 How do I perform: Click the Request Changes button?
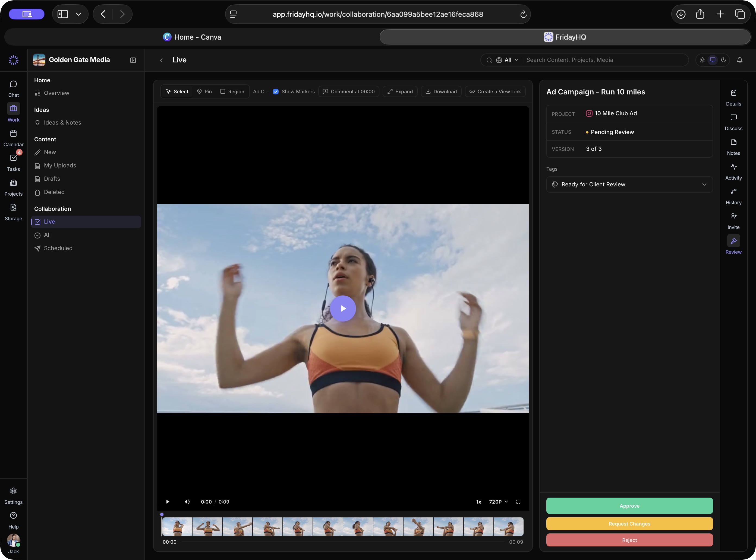coord(629,524)
